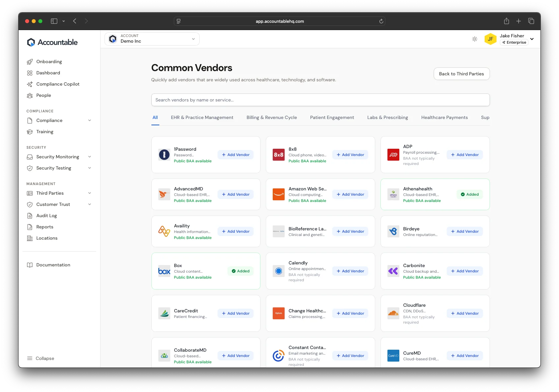Viewport: 559px width, 392px height.
Task: Click the Safari share icon
Action: click(506, 21)
